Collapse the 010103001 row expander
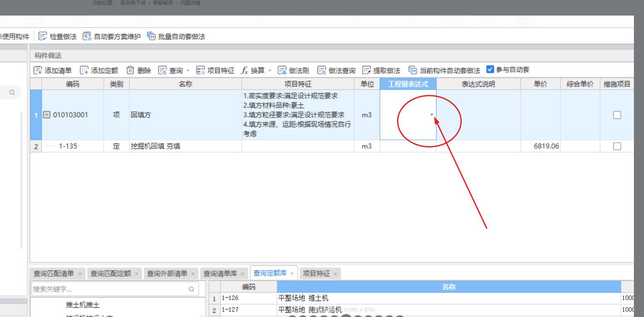 pos(47,115)
